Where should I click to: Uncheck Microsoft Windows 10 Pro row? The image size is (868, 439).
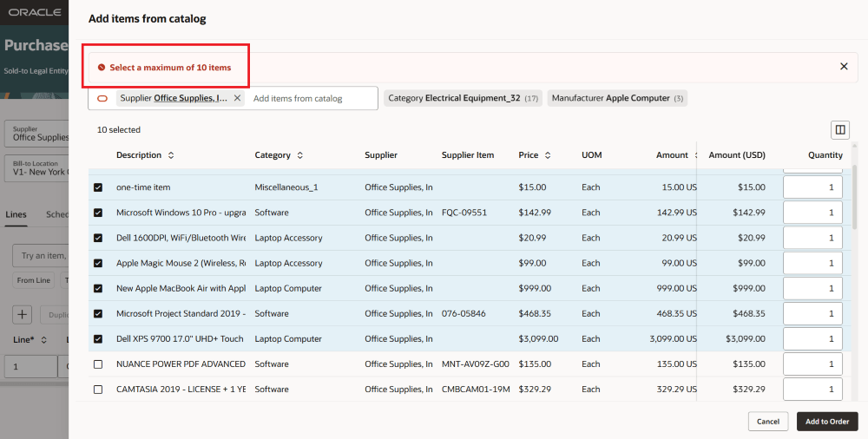98,213
